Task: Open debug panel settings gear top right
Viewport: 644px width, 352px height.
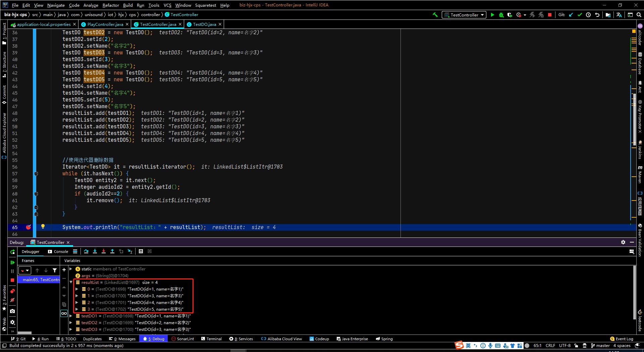Action: 623,242
